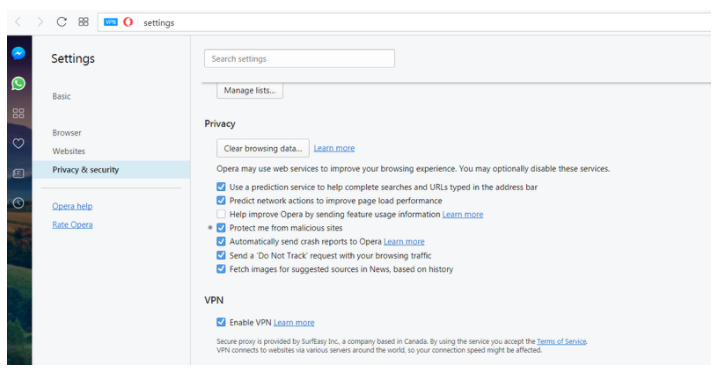Open History clock icon in sidebar
The image size is (717, 373).
tap(18, 203)
